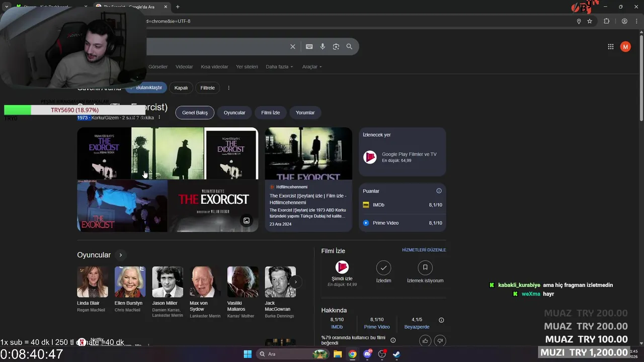This screenshot has height=362, width=644.
Task: Open Windows Start menu
Action: (248, 354)
